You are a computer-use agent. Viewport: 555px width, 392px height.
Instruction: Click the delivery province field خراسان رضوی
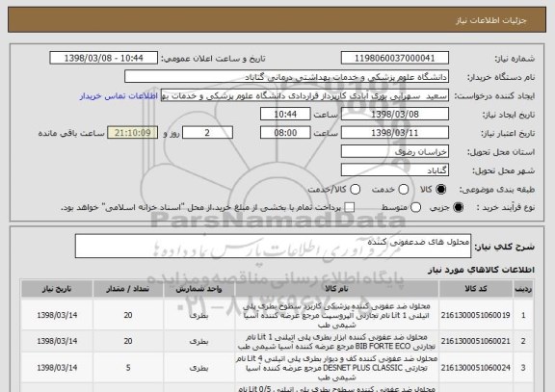point(395,151)
